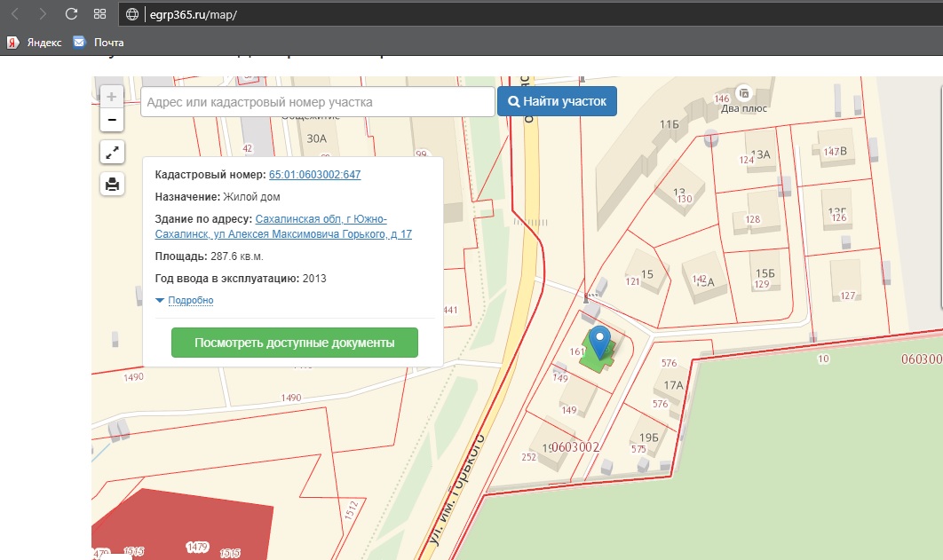The width and height of the screenshot is (943, 560).
Task: Click Посмотреть доступные документы button
Action: point(294,343)
